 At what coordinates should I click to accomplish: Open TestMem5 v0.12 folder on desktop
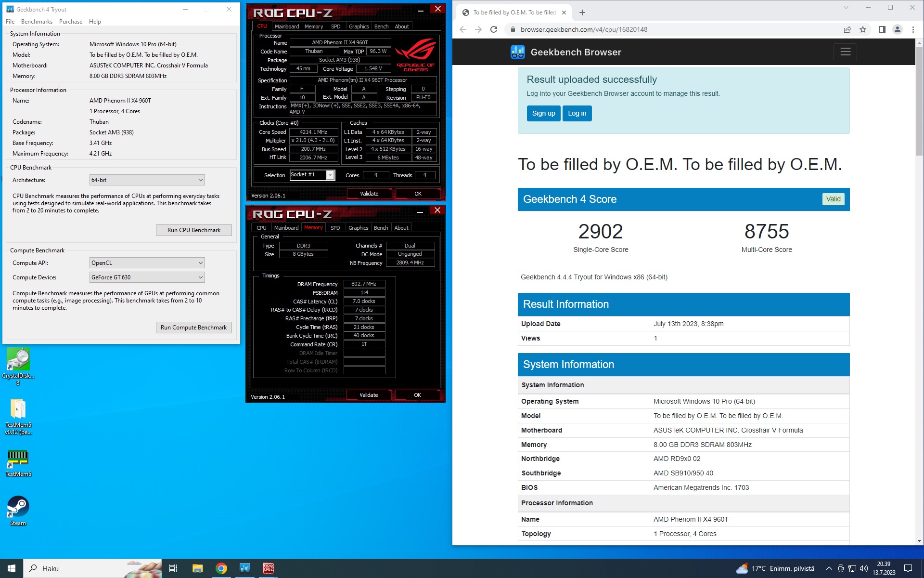coord(18,416)
